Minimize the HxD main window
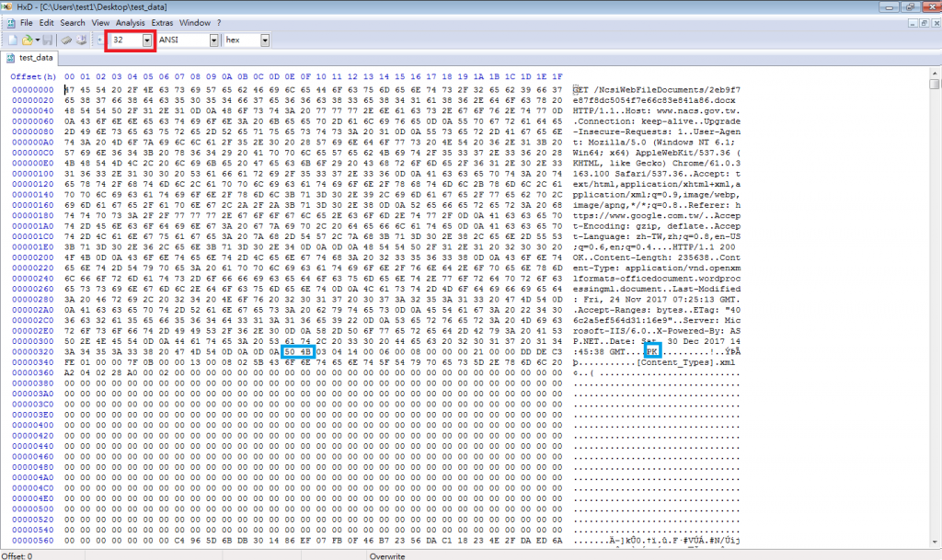This screenshot has height=560, width=942. [x=890, y=6]
